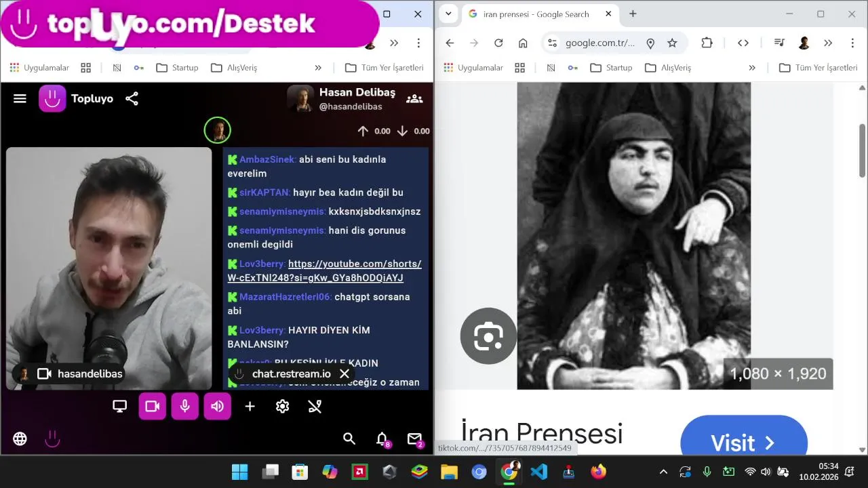Click the plus icon in call controls
Viewport: 868px width, 488px height.
(x=250, y=406)
